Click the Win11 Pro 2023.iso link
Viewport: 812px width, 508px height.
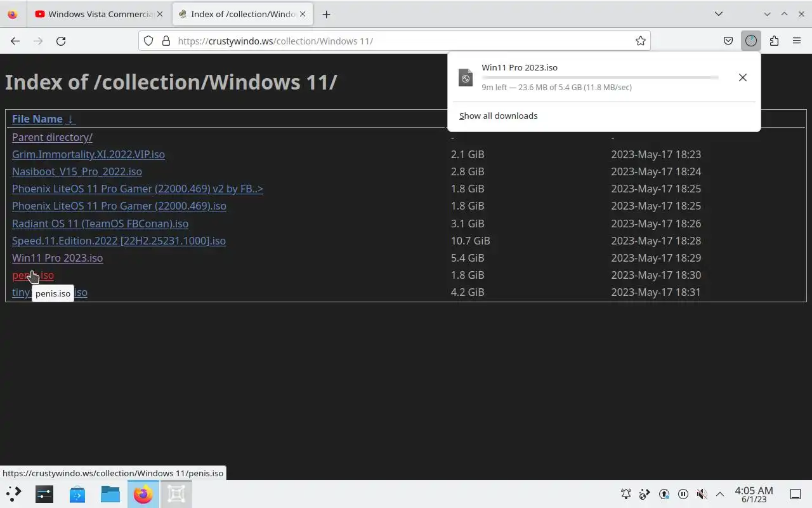(57, 258)
